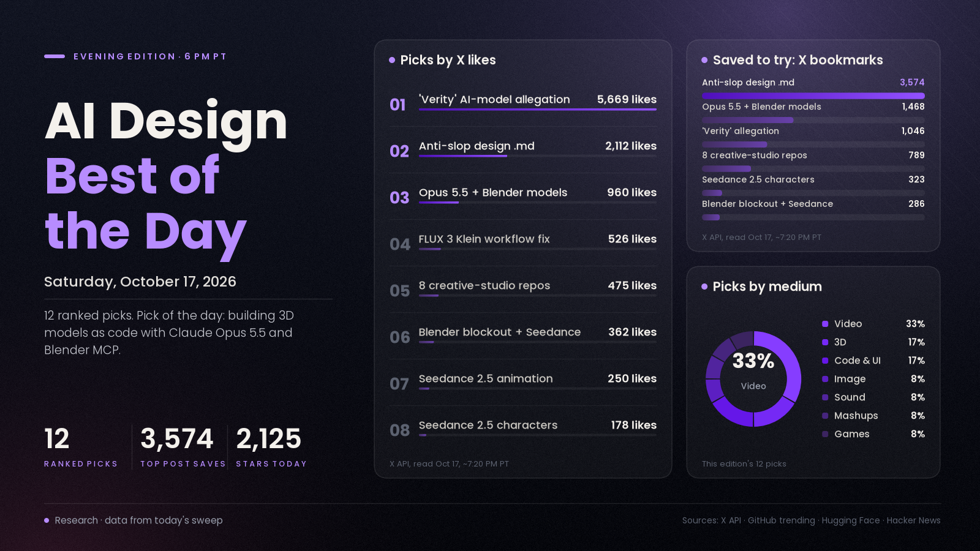Click the Anti-slop design .md bookmarks progress bar
980x551 pixels.
[813, 96]
